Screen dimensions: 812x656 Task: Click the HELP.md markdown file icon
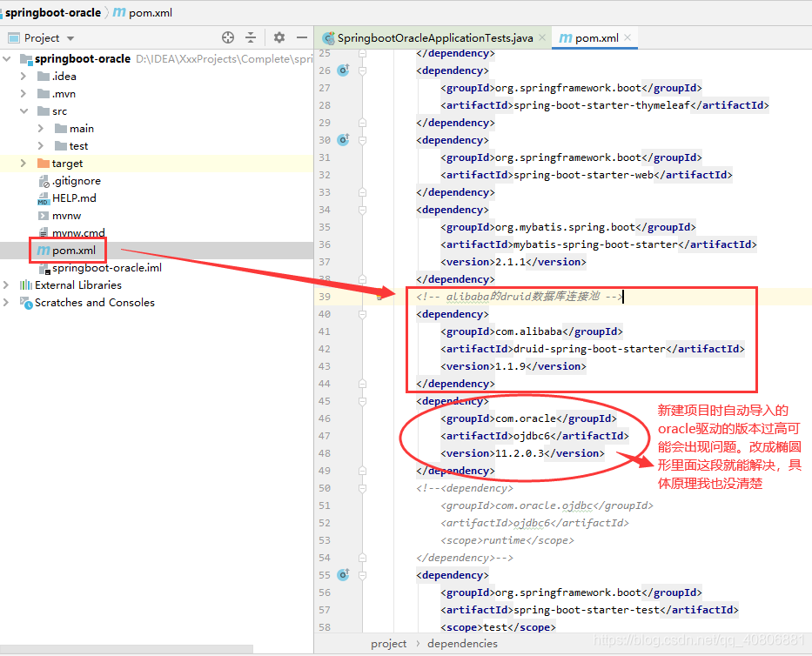click(44, 199)
